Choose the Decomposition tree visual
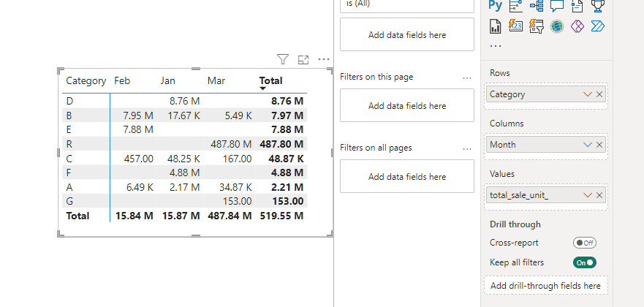The image size is (644, 307). pyautogui.click(x=537, y=6)
